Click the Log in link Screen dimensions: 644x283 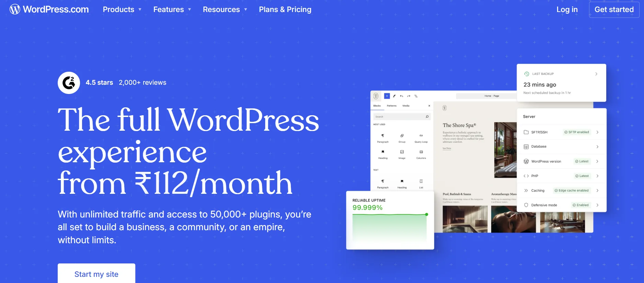click(x=567, y=10)
